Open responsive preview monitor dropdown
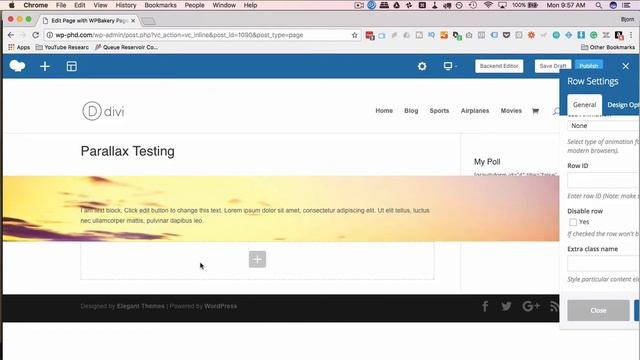 pos(450,66)
